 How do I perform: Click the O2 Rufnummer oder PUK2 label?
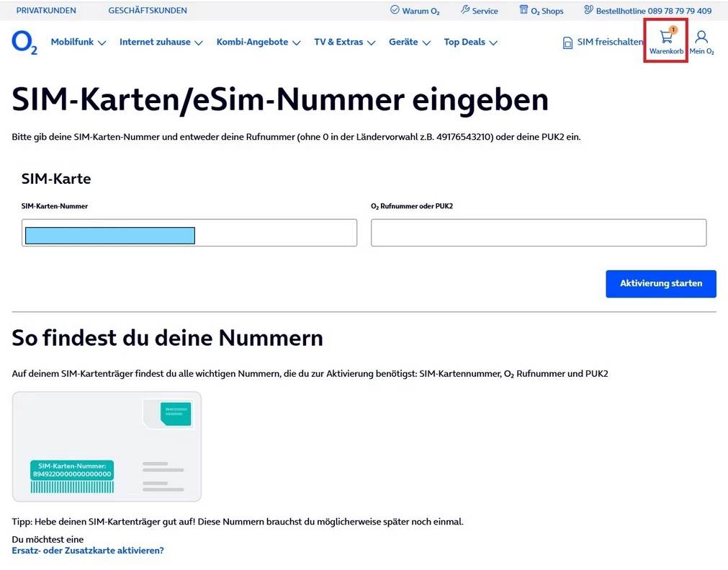click(x=412, y=206)
